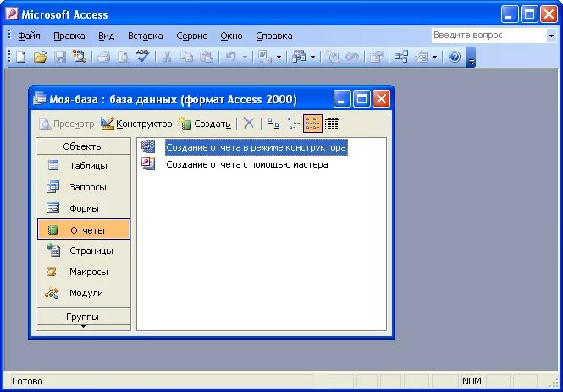Maximize the Моя-база database window
Screen dimensions: 563x392
(x=362, y=99)
